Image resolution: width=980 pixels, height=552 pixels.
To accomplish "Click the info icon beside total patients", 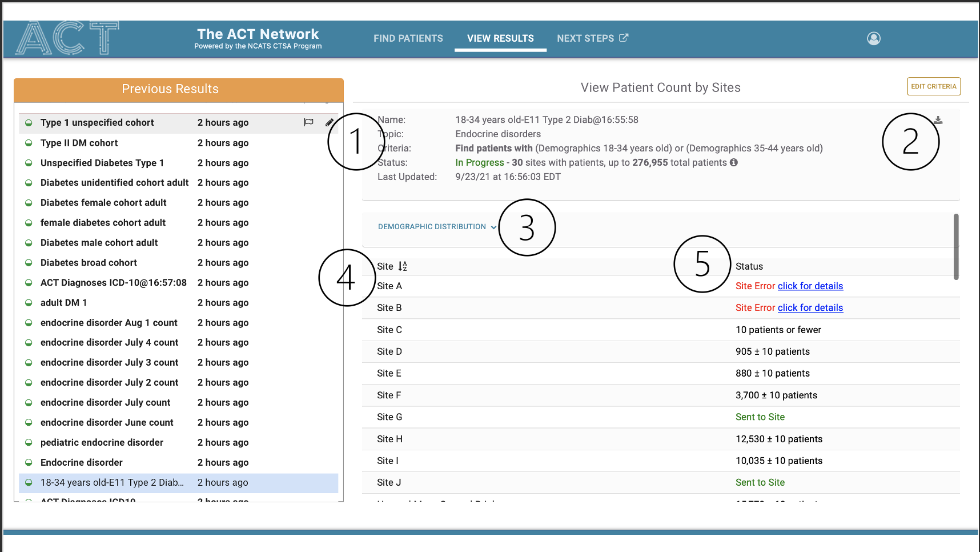I will click(x=734, y=162).
